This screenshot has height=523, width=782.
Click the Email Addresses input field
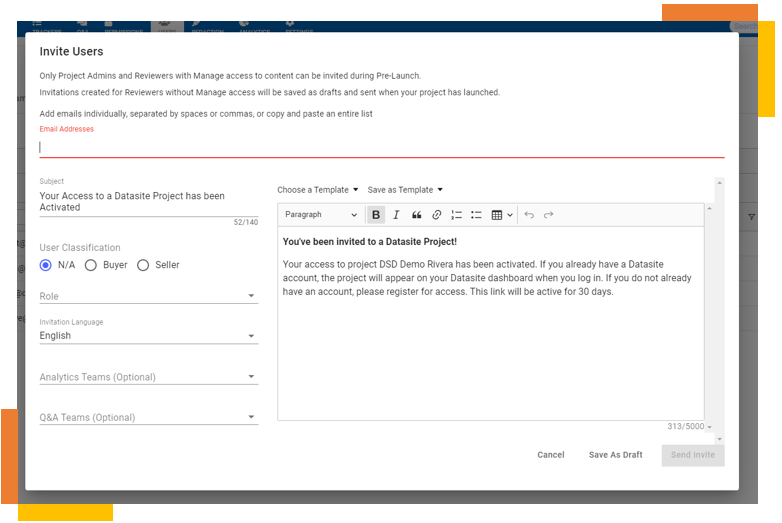coord(380,147)
